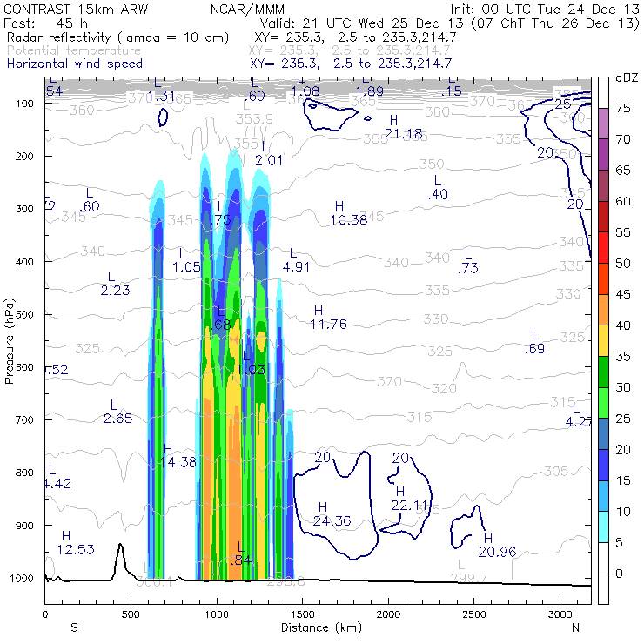
Task: Click the 'Valid: 21 UTC Wed 25 Dec 13' text
Action: tap(362, 23)
